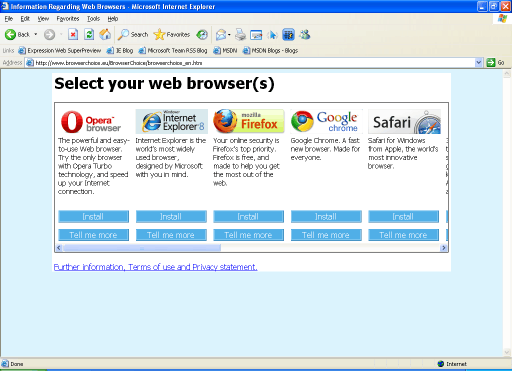The width and height of the screenshot is (512, 371).
Task: Click the Windows flag logo throbber
Action: (x=502, y=18)
